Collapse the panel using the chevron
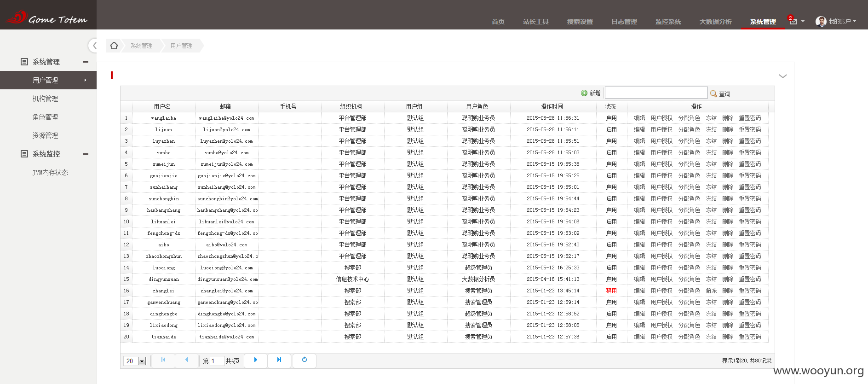 [783, 76]
